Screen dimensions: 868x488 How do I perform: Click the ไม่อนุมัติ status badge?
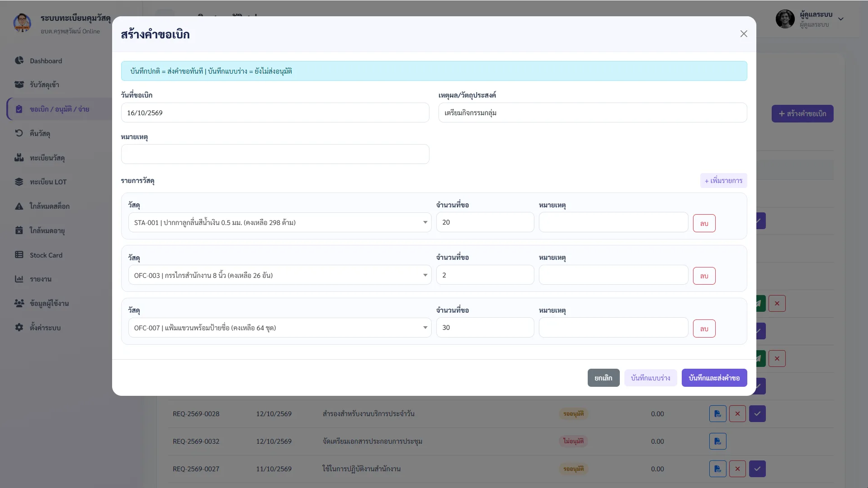coord(573,441)
